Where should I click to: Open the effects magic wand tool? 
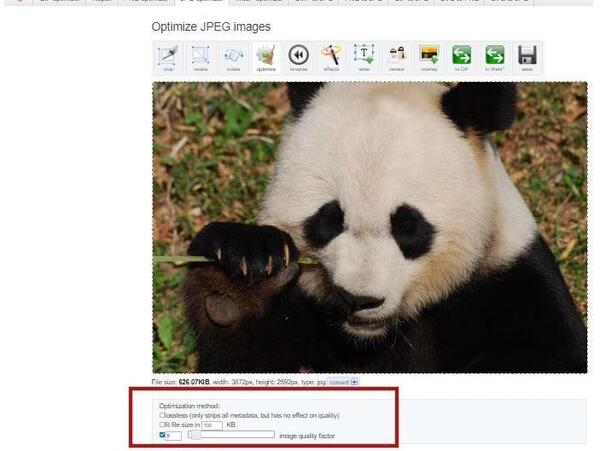[x=331, y=57]
